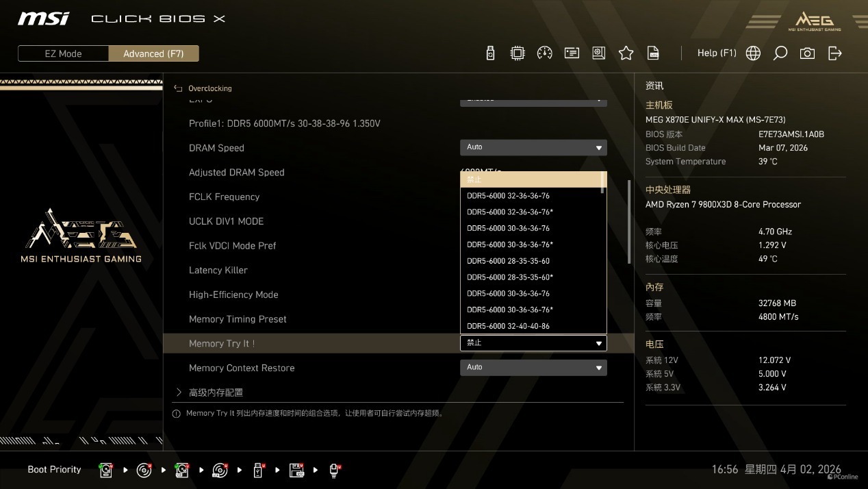This screenshot has height=489, width=868.
Task: Select the USB hard disk boot icon
Action: pos(182,470)
